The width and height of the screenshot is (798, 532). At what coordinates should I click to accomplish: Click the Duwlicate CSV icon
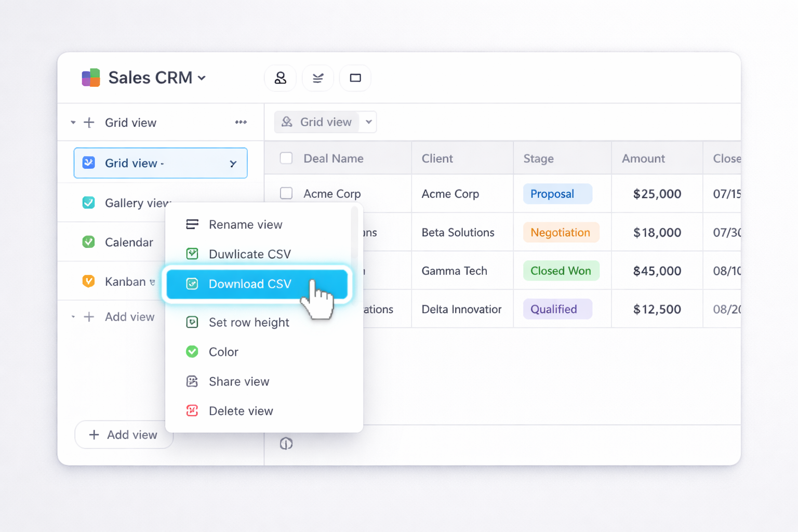[x=192, y=254]
